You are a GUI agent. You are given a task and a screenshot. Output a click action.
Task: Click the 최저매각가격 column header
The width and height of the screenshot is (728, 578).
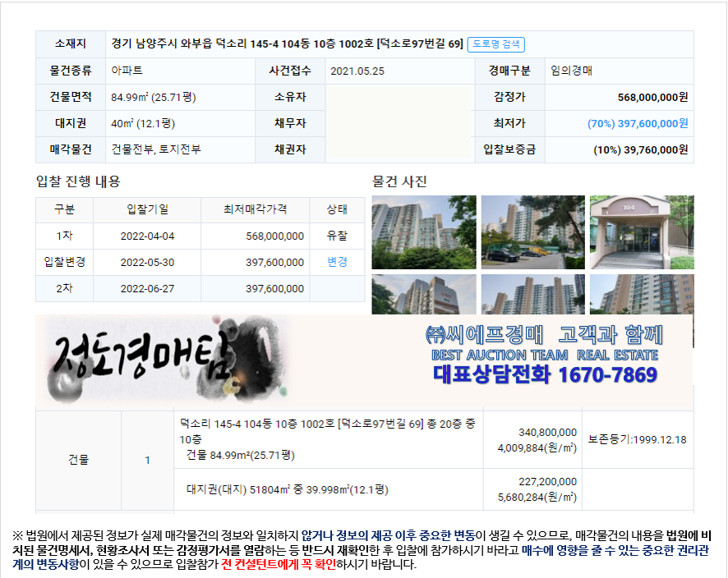pos(255,209)
